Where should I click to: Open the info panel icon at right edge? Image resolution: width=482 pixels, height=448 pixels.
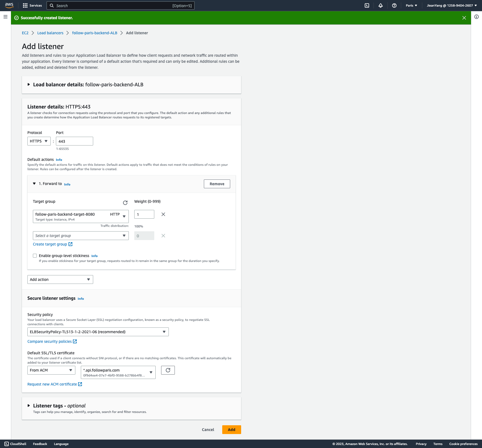coord(477,17)
